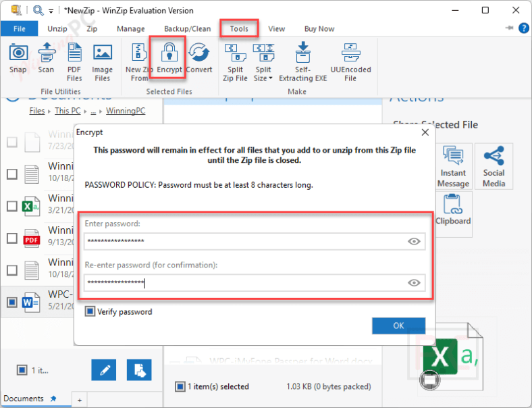Click the Word document icon in list
Image resolution: width=532 pixels, height=408 pixels.
(31, 302)
